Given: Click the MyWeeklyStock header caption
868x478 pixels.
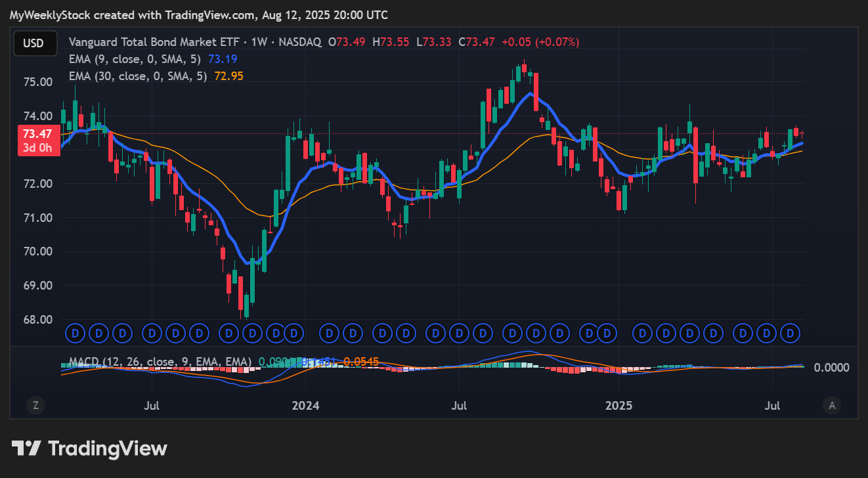Looking at the screenshot, I should coord(199,14).
